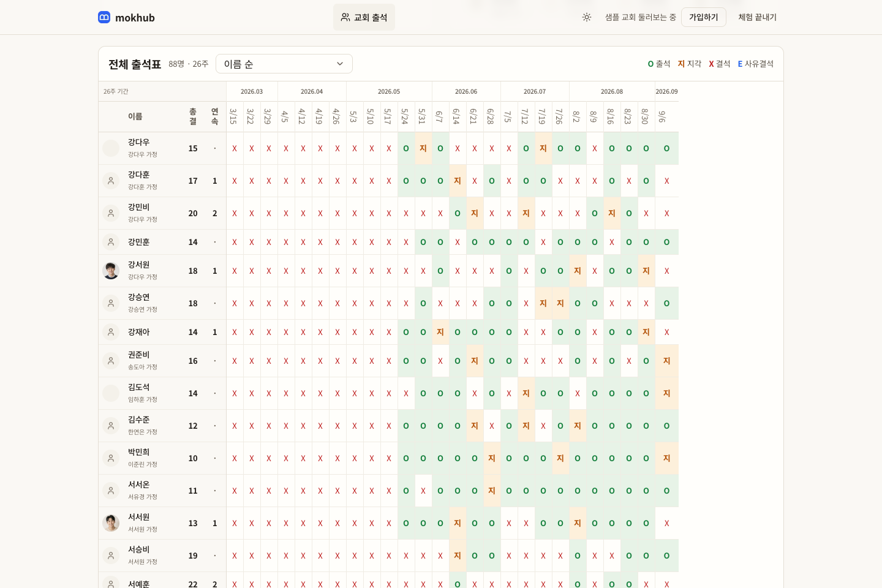Click 김도석's 7/12 지 attendance cell

click(x=526, y=393)
